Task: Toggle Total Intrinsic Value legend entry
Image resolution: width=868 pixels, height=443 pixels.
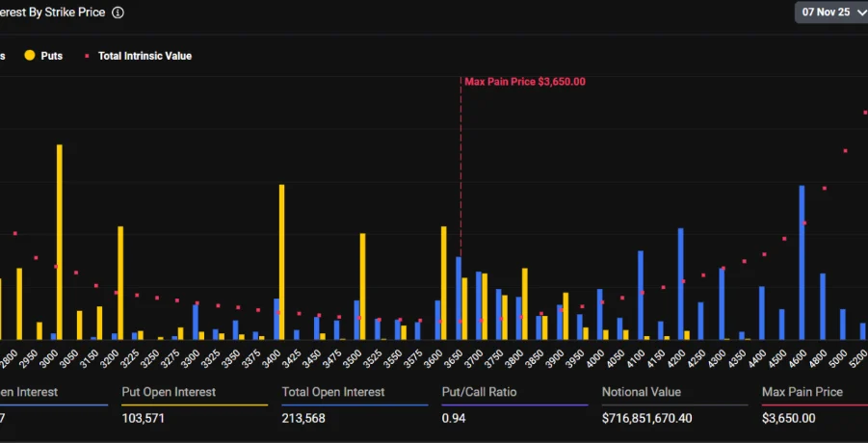Action: click(144, 56)
